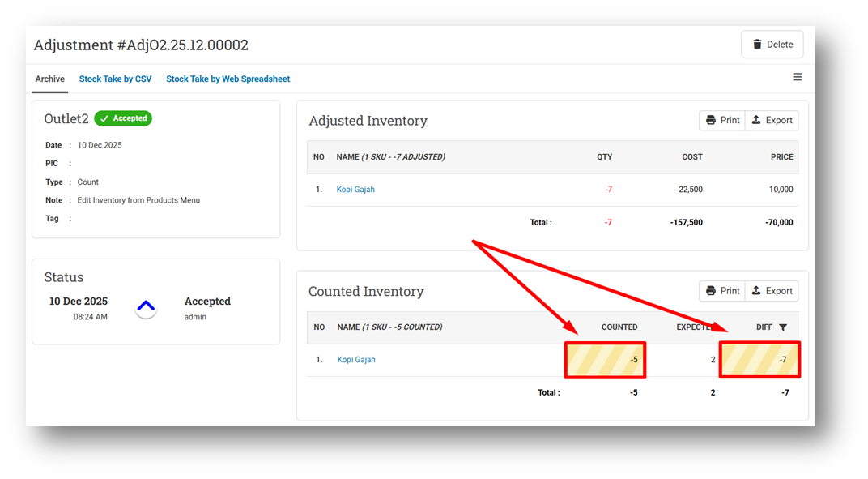
Task: Click the Outlet2 heading
Action: point(66,118)
